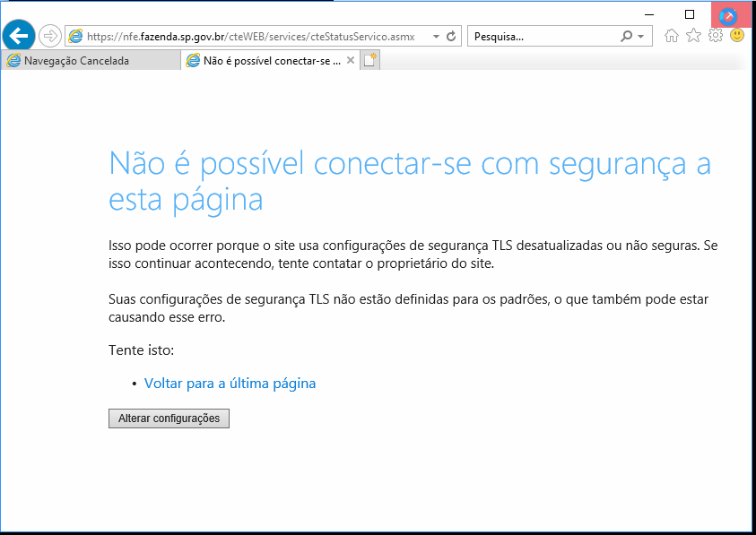Open a new tab with the blank page button
Screen dimensions: 756x535
tap(370, 60)
